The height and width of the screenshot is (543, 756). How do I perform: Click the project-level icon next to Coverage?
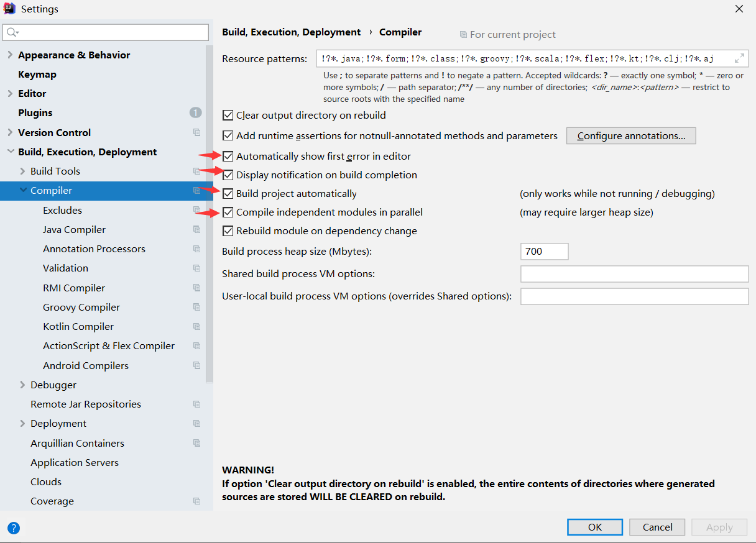click(x=196, y=501)
